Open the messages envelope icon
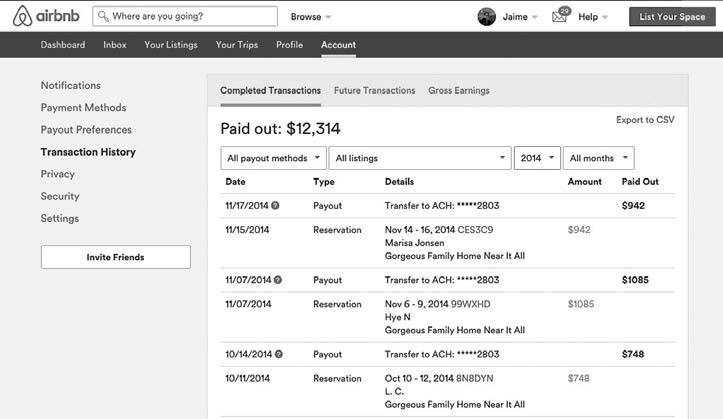723x419 pixels. tap(559, 17)
